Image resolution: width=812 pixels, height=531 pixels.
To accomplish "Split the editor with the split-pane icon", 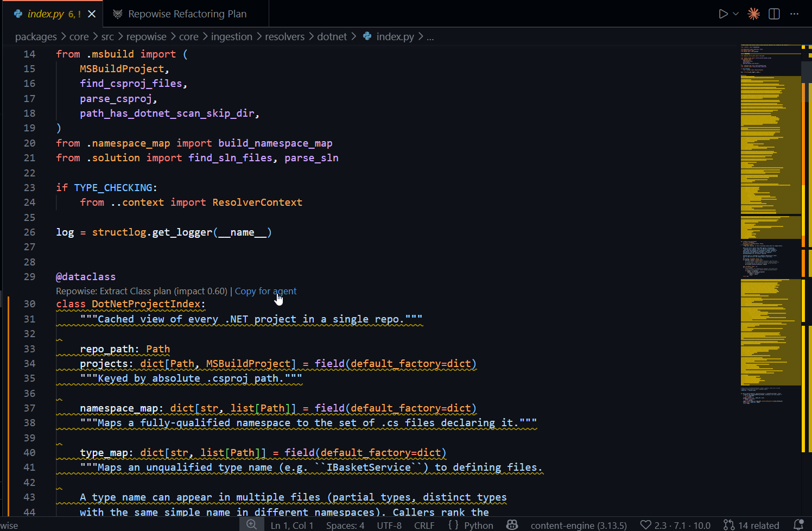I will coord(775,14).
